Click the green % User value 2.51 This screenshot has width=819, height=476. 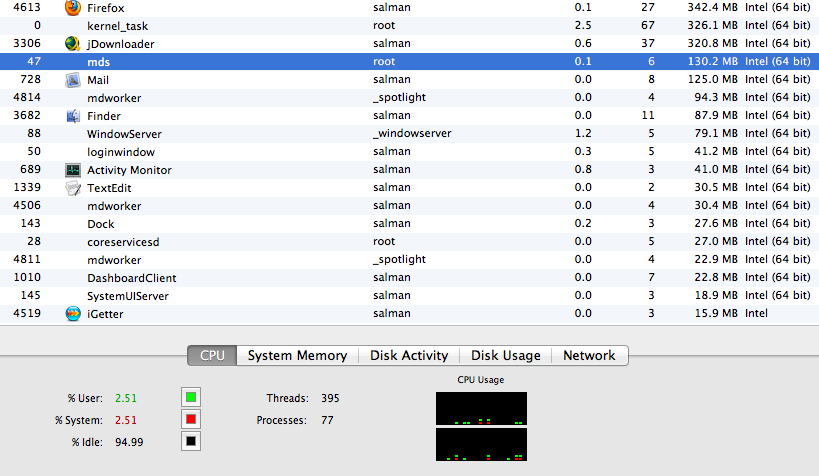(x=126, y=398)
